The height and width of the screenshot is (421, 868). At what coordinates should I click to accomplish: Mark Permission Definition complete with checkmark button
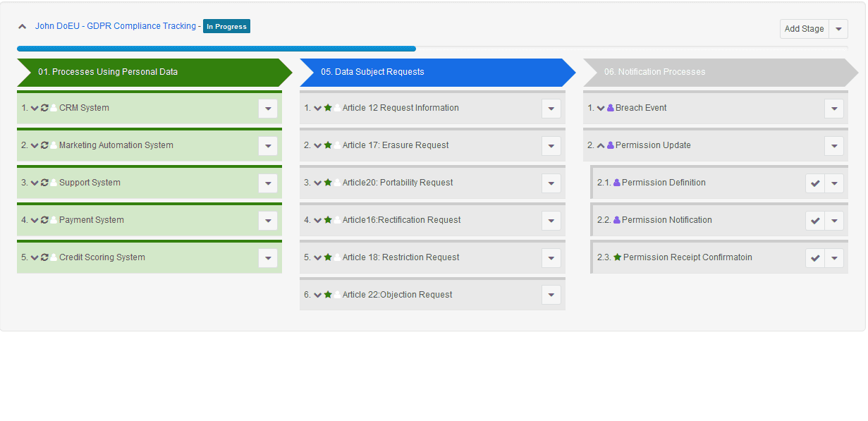pyautogui.click(x=815, y=183)
